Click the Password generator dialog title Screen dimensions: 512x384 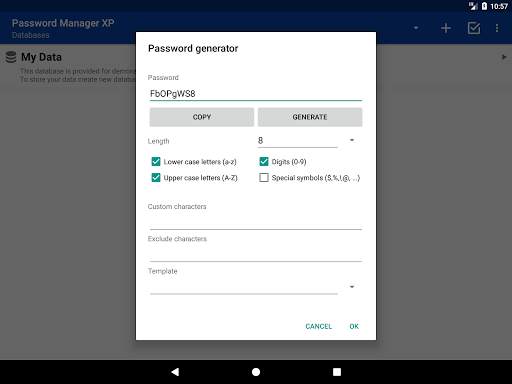pyautogui.click(x=193, y=49)
